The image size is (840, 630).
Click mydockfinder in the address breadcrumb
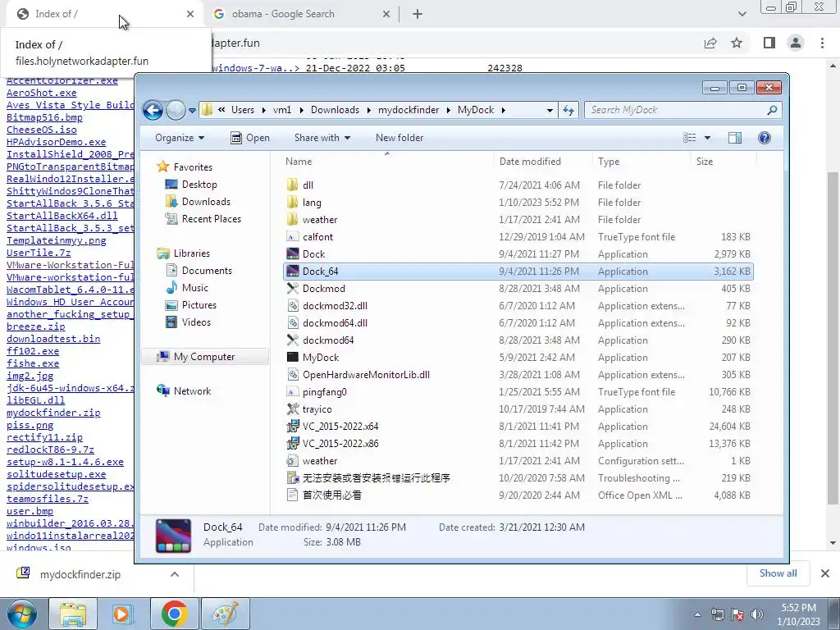tap(409, 110)
